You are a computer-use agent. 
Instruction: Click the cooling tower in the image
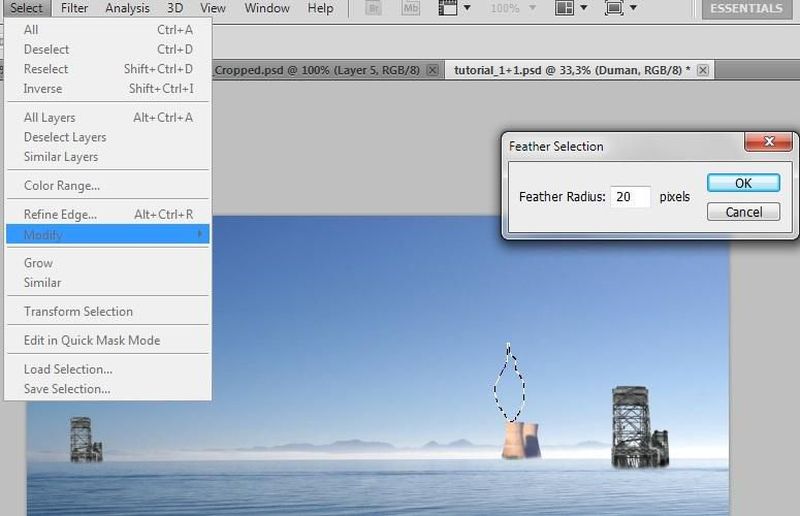(x=520, y=439)
